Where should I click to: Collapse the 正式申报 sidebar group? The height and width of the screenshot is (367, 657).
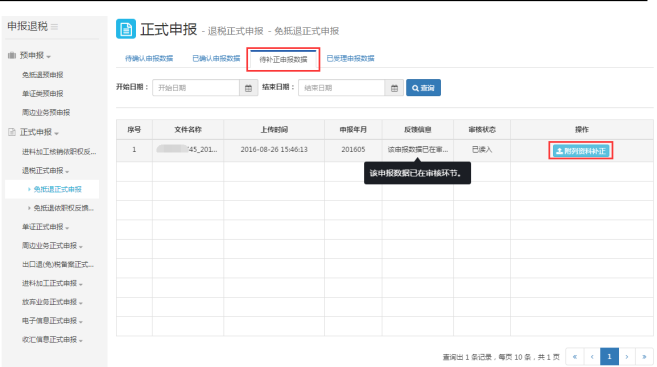[39, 132]
